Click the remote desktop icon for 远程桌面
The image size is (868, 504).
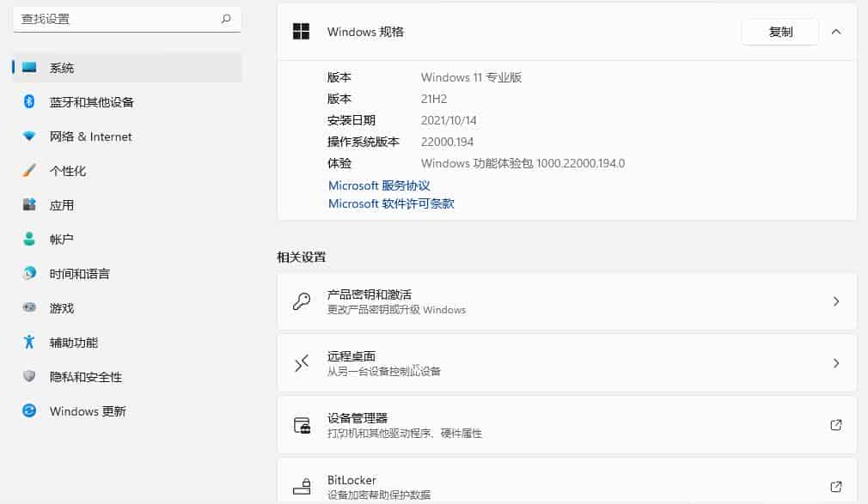click(x=302, y=363)
